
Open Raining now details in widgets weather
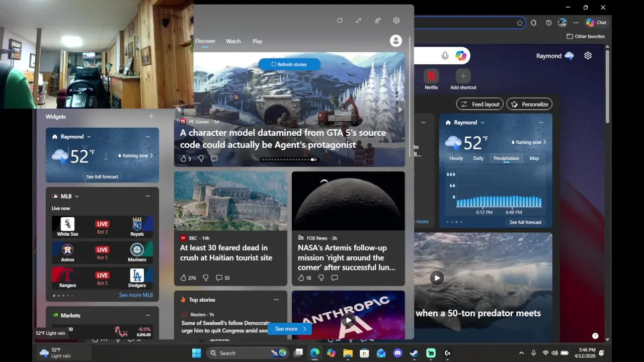(135, 155)
